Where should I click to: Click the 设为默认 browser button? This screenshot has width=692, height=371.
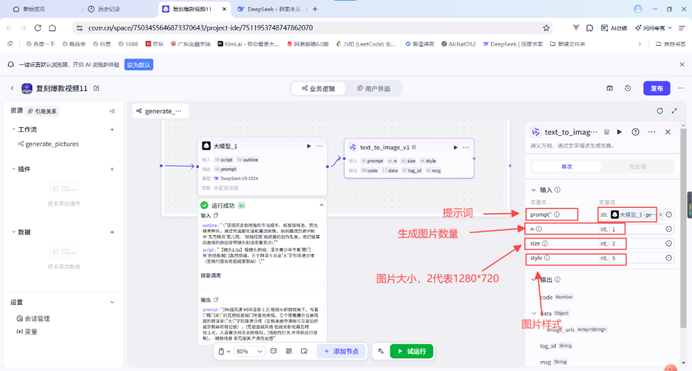tap(139, 65)
